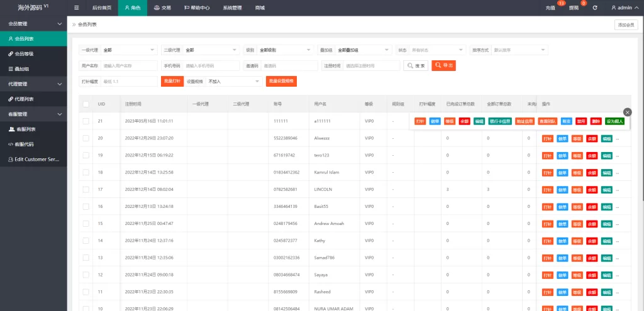Click the 提现 withdrawal notification item
Image resolution: width=644 pixels, height=311 pixels.
574,8
